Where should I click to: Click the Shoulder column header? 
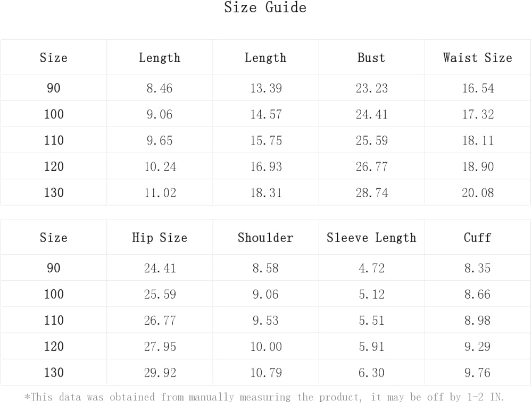[x=265, y=238]
